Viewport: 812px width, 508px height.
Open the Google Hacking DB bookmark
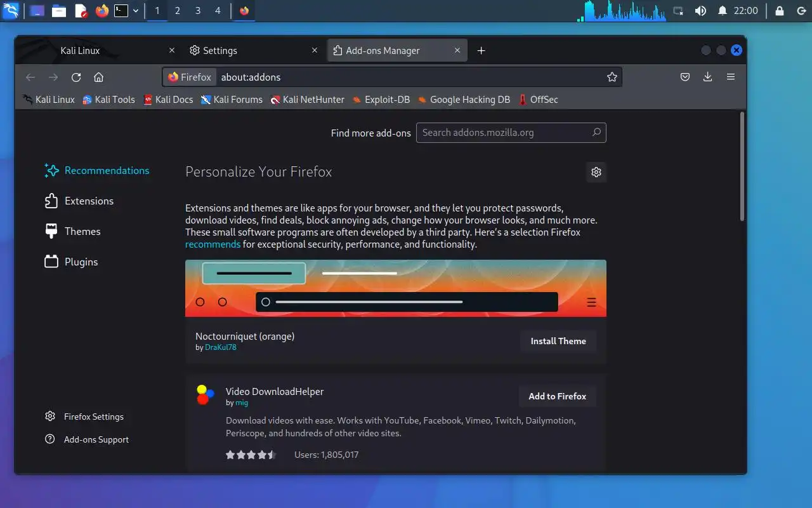click(463, 100)
